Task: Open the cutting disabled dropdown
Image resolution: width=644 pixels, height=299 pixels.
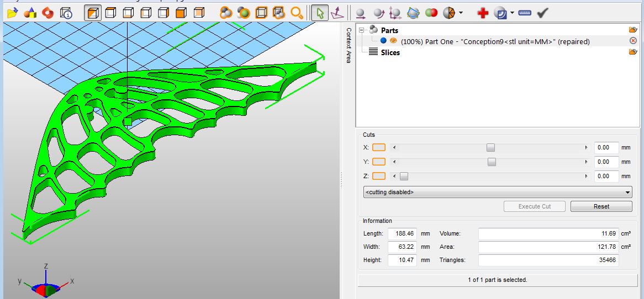Action: (x=498, y=192)
